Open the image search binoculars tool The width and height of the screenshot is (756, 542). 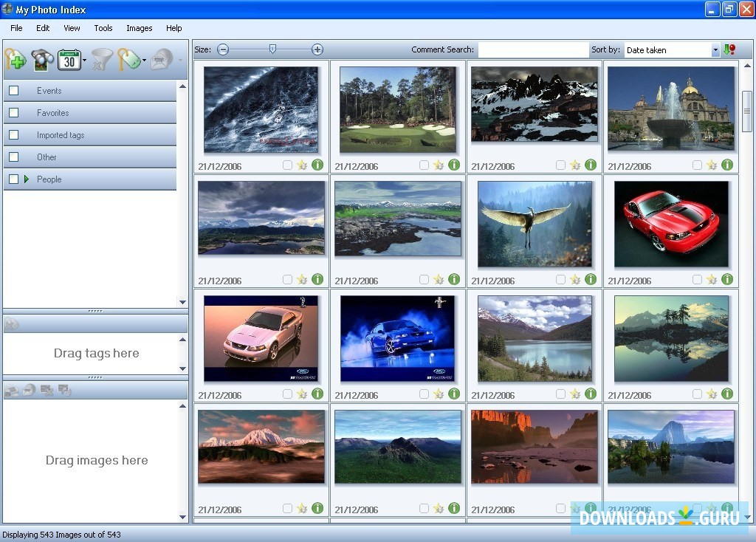[x=41, y=59]
